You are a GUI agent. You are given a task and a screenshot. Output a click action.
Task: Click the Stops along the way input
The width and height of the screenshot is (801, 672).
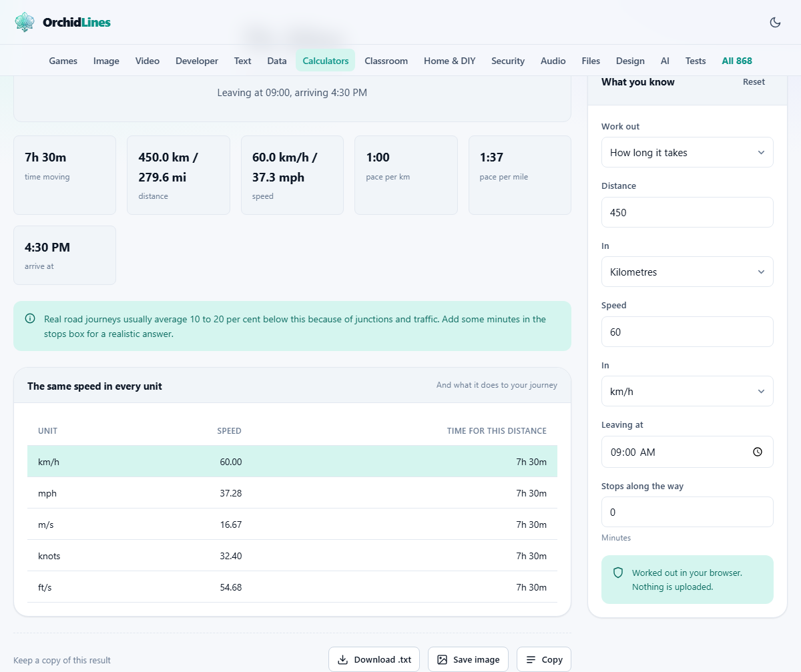(x=687, y=512)
